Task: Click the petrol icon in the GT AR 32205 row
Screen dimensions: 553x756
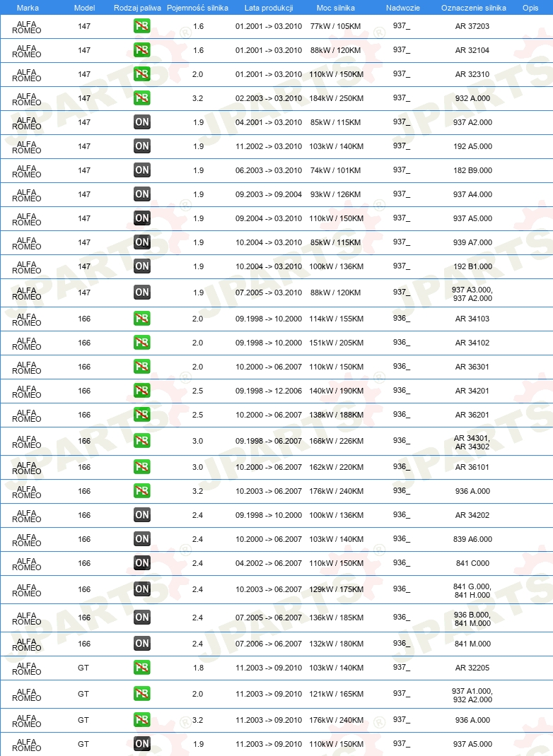Action: click(x=142, y=668)
